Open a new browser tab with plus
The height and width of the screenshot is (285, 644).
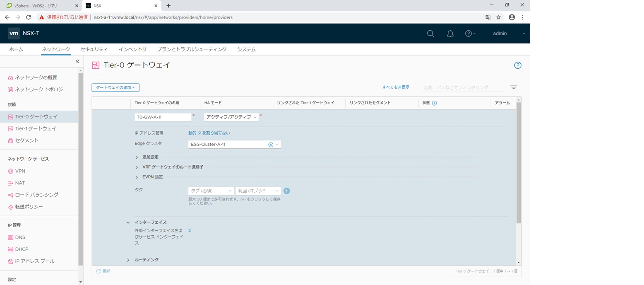[168, 6]
